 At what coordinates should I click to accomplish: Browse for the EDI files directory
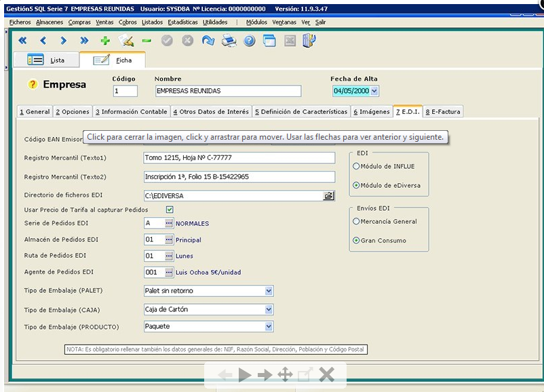pos(329,196)
